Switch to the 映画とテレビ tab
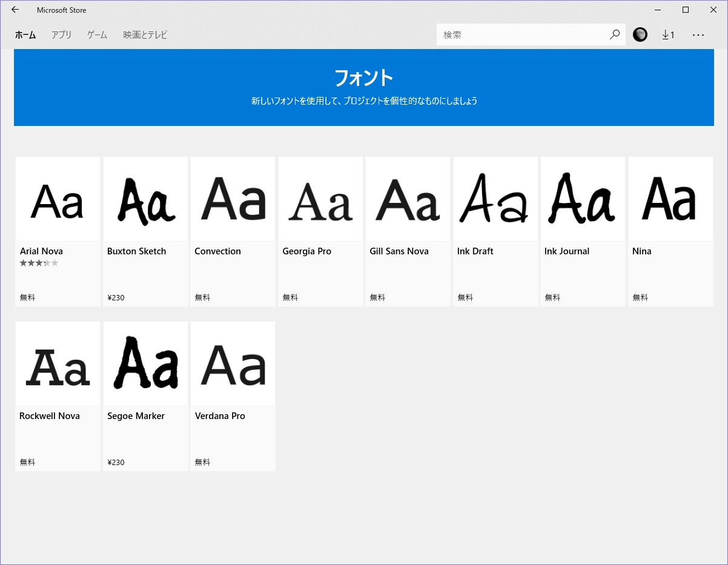Image resolution: width=728 pixels, height=565 pixels. tap(145, 35)
